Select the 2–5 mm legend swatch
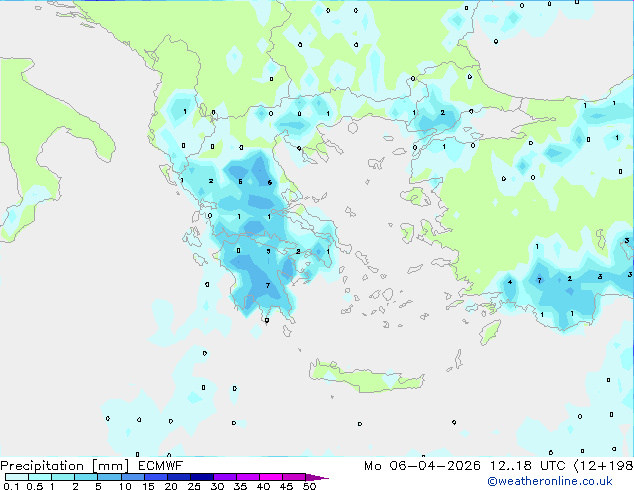Screen dimensions: 634x490 click(86, 477)
